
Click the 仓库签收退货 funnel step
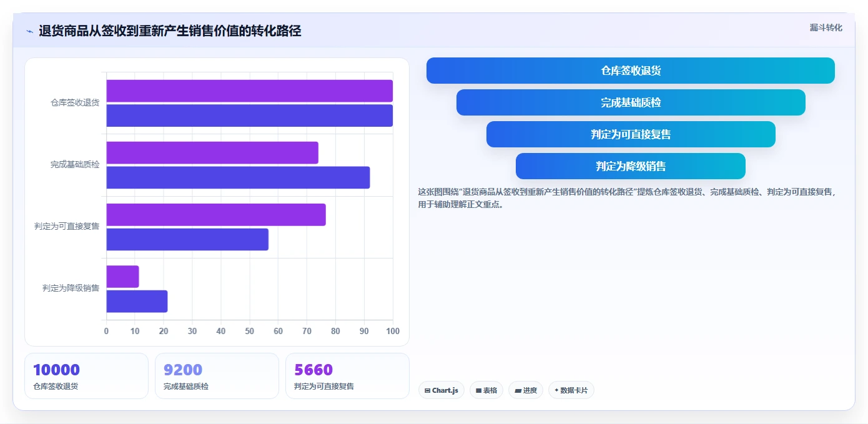pos(631,71)
